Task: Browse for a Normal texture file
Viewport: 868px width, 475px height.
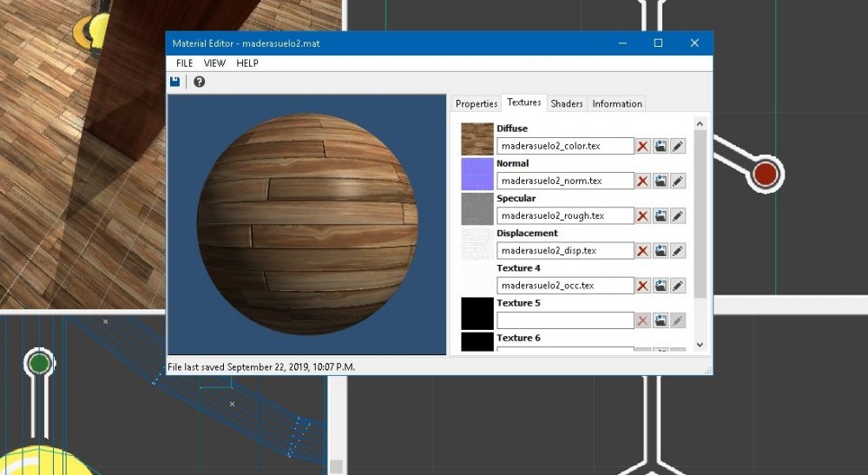Action: point(661,181)
